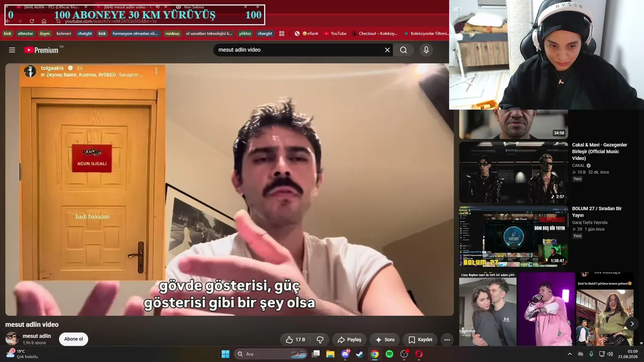Subscribe using the Abone ol button

(73, 339)
